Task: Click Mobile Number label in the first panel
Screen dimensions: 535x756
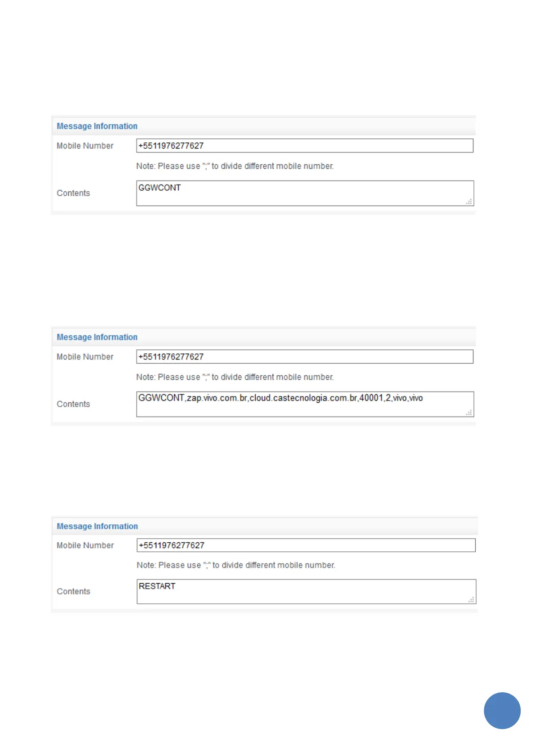Action: tap(85, 146)
